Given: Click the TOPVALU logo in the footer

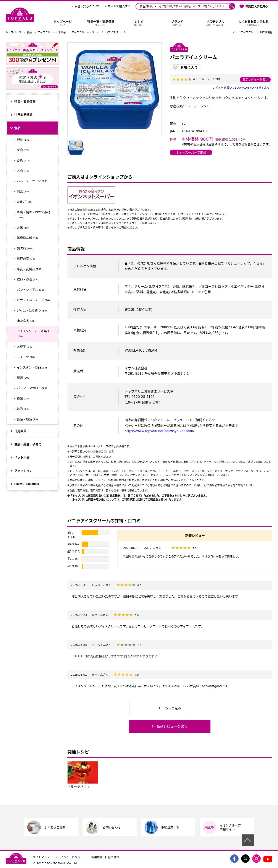Looking at the screenshot, I should pos(16,858).
